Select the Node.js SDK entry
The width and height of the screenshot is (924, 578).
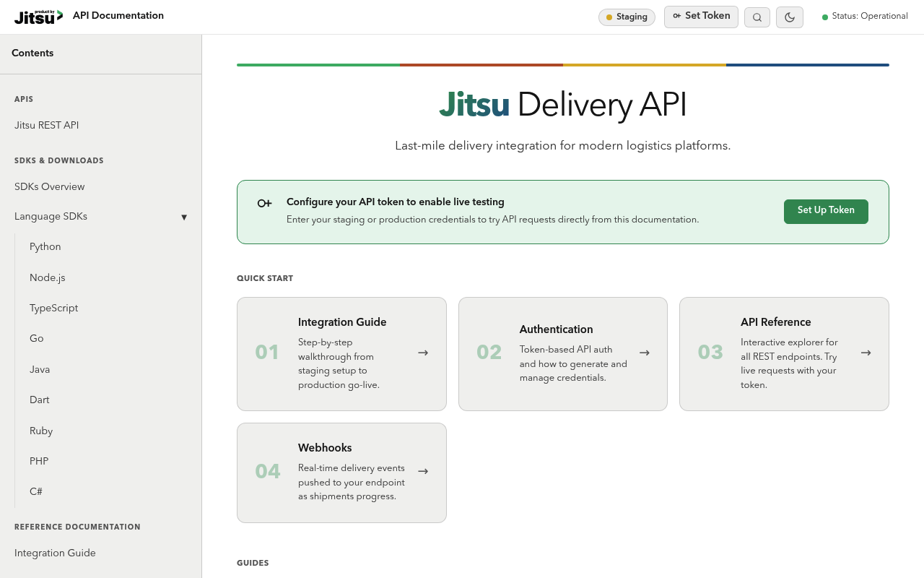point(48,278)
